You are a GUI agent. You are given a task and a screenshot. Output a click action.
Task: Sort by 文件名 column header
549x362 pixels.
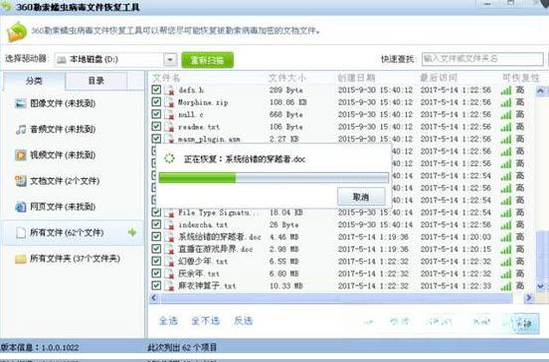(x=166, y=78)
